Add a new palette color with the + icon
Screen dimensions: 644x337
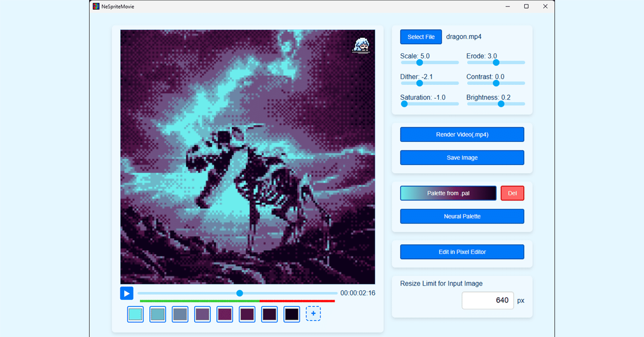coord(313,313)
